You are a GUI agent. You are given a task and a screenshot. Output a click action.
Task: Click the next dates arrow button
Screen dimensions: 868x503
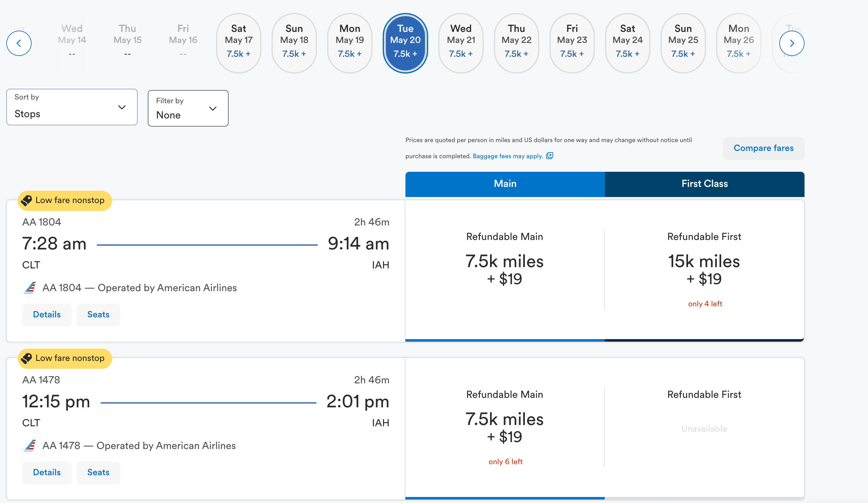pos(791,43)
